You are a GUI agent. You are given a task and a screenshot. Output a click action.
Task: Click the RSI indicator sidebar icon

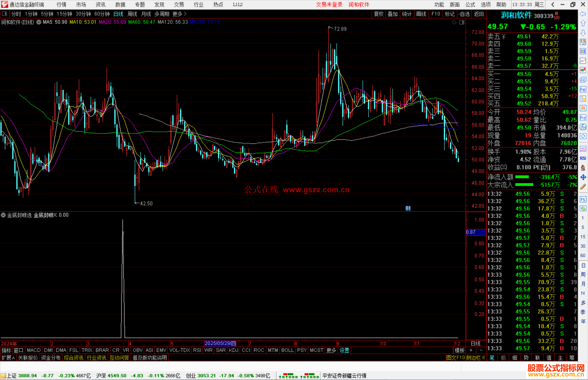(x=583, y=158)
